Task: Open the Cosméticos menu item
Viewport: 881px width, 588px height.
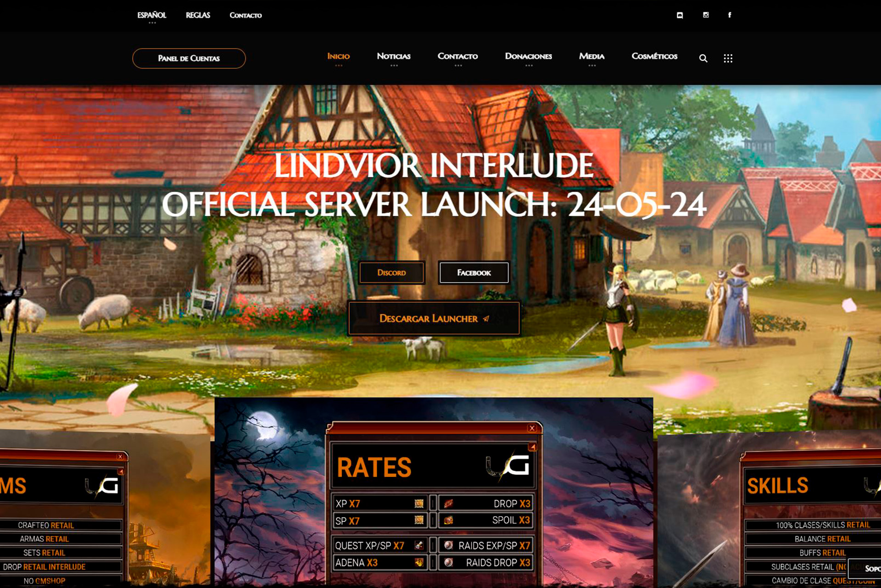Action: (654, 56)
